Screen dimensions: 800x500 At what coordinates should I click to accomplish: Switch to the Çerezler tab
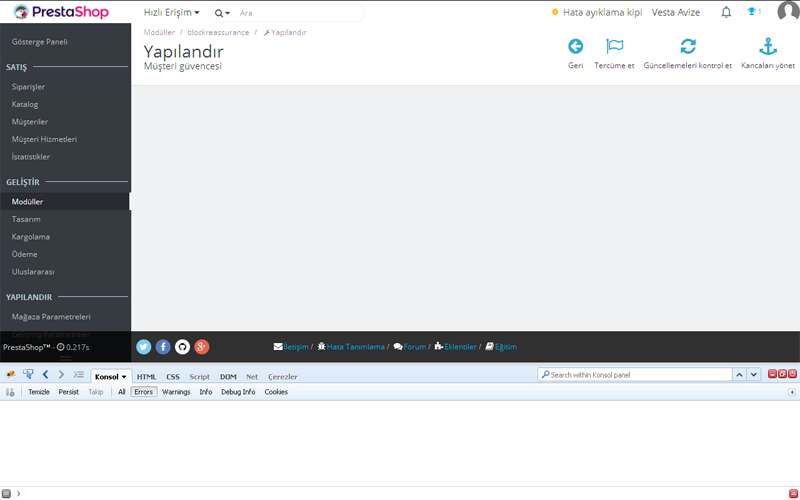(283, 377)
